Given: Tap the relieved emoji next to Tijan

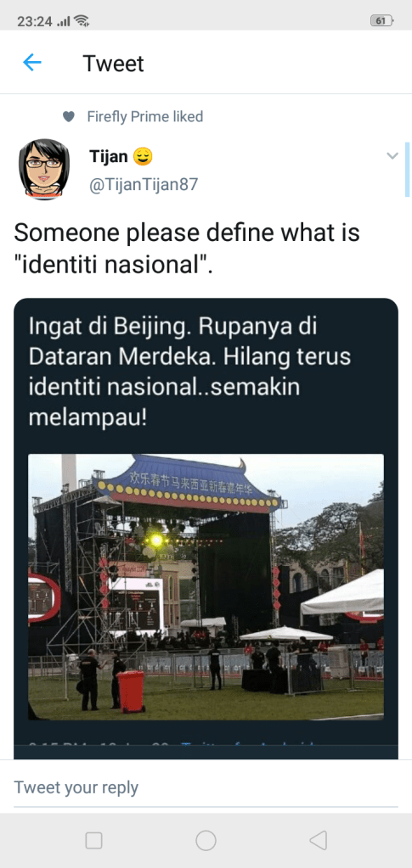Looking at the screenshot, I should pos(143,157).
